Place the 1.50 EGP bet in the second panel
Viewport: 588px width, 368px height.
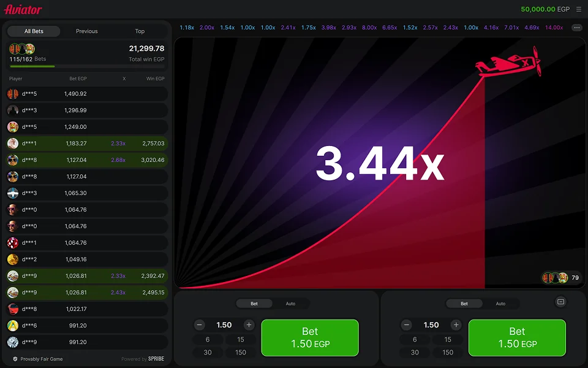point(517,338)
